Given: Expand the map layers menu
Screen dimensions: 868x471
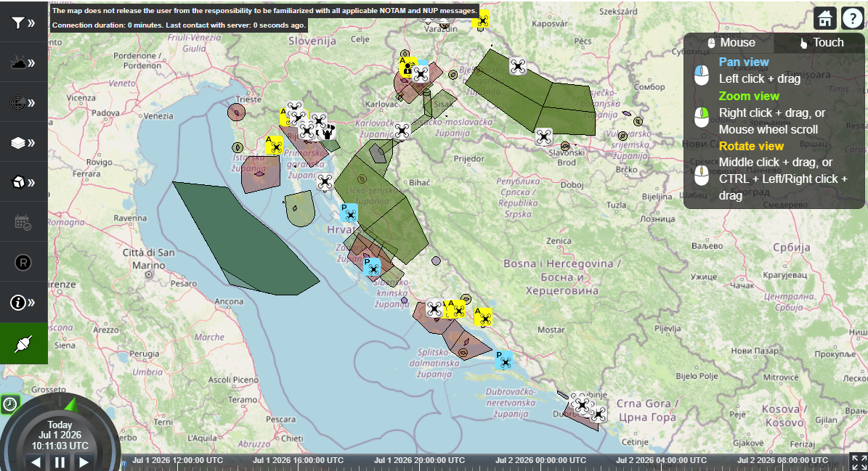Looking at the screenshot, I should pyautogui.click(x=23, y=143).
